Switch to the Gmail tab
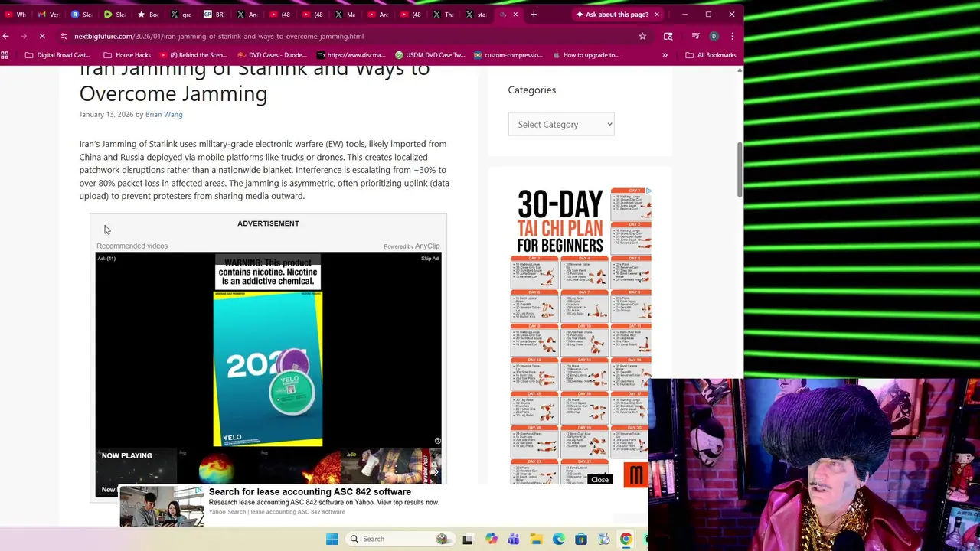The image size is (980, 551). (47, 15)
